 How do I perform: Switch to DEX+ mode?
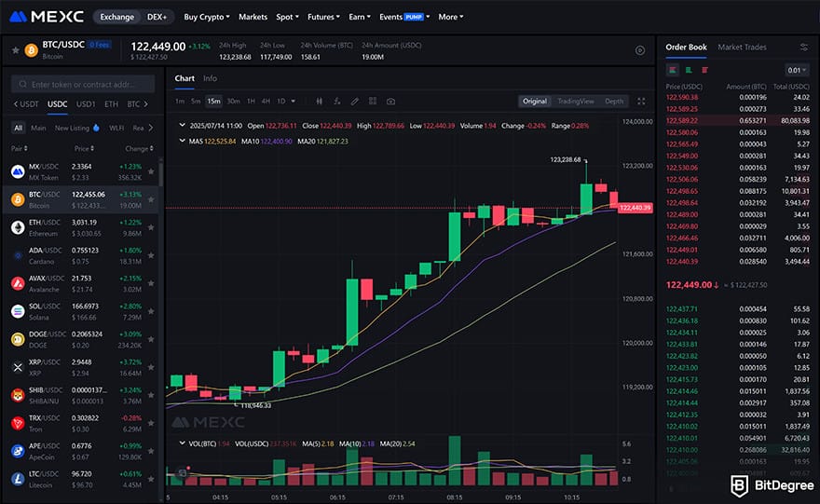pyautogui.click(x=157, y=17)
